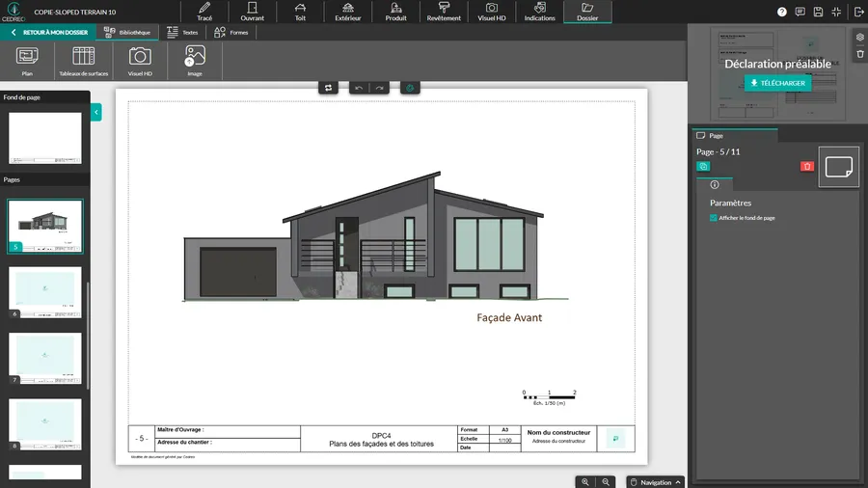868x488 pixels.
Task: Insert an Image from library
Action: pyautogui.click(x=195, y=61)
